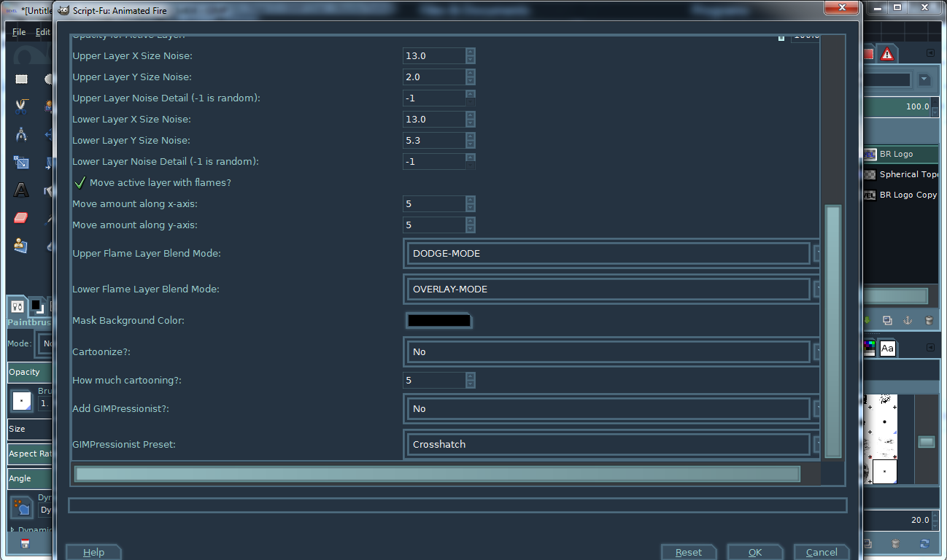Activate the Text tool
The height and width of the screenshot is (560, 947).
click(21, 190)
